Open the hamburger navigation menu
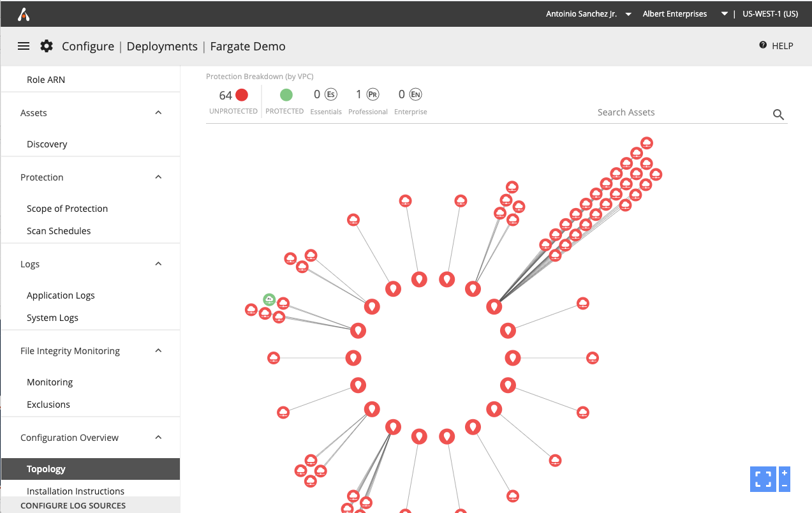 pyautogui.click(x=24, y=46)
